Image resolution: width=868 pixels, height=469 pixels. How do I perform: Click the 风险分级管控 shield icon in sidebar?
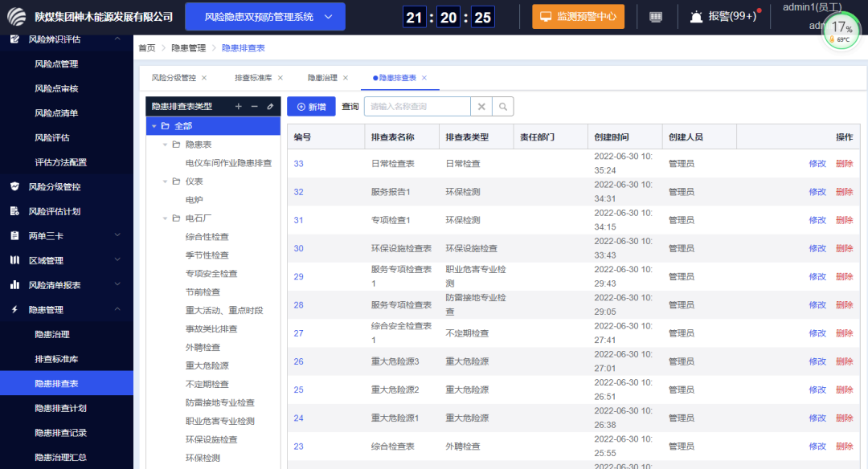click(15, 186)
